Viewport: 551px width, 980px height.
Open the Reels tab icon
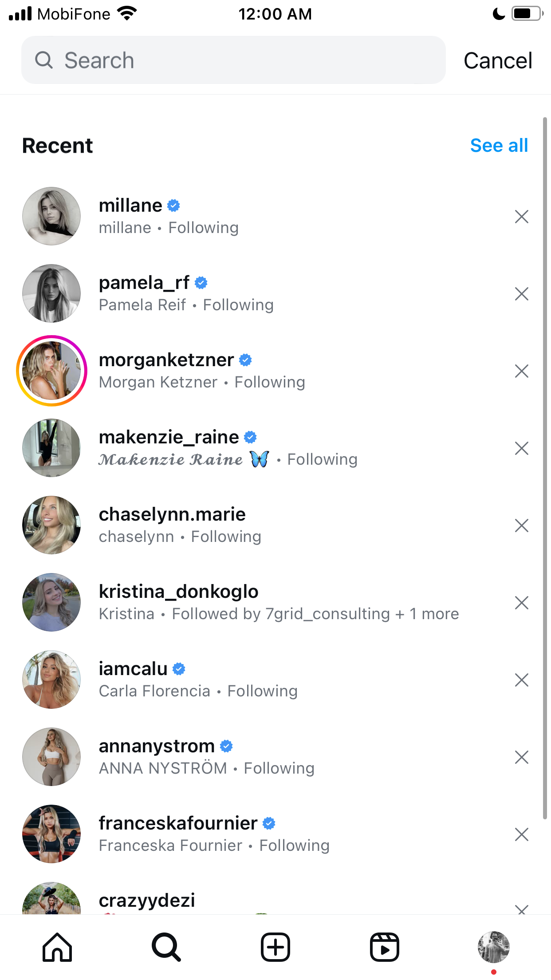pyautogui.click(x=385, y=947)
